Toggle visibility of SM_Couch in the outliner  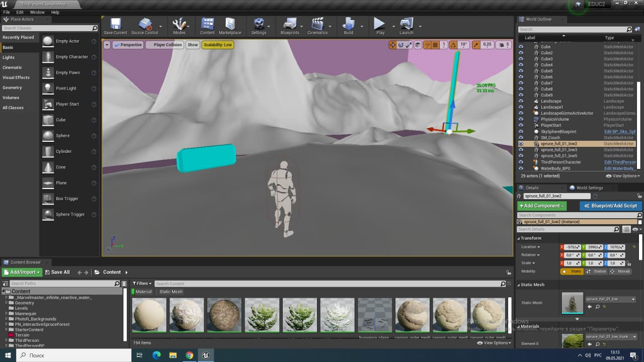521,137
